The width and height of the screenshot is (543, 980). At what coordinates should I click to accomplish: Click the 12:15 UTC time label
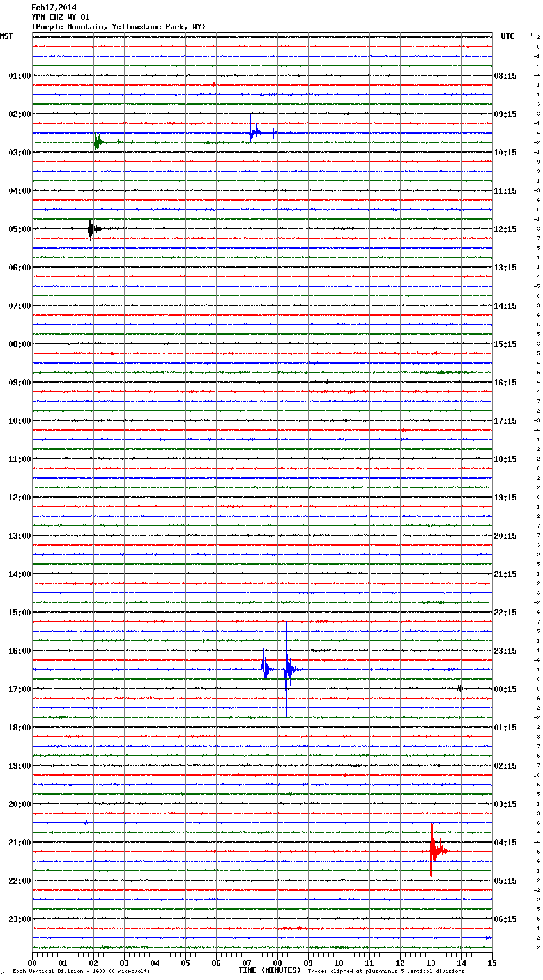(505, 229)
